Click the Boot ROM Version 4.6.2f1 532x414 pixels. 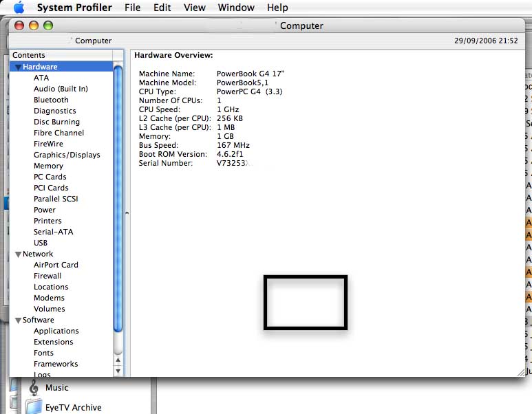pyautogui.click(x=230, y=154)
